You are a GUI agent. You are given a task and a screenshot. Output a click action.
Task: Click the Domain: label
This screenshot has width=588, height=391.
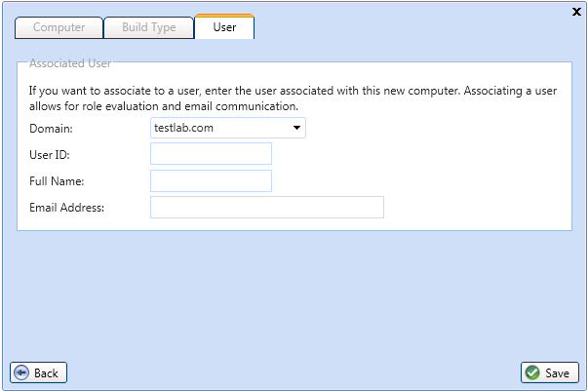(51, 129)
